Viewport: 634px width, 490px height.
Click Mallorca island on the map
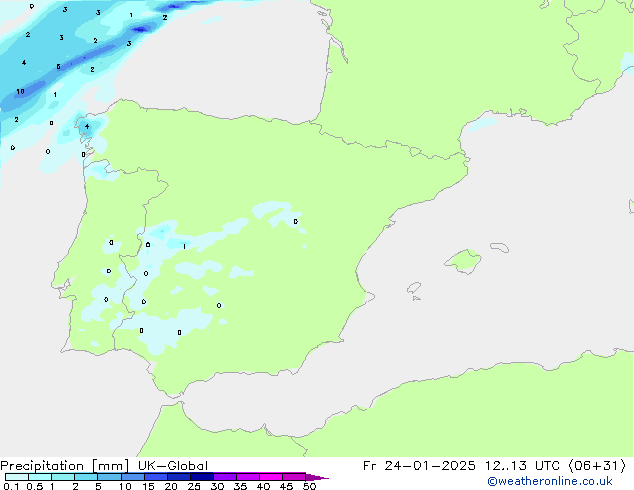click(463, 261)
